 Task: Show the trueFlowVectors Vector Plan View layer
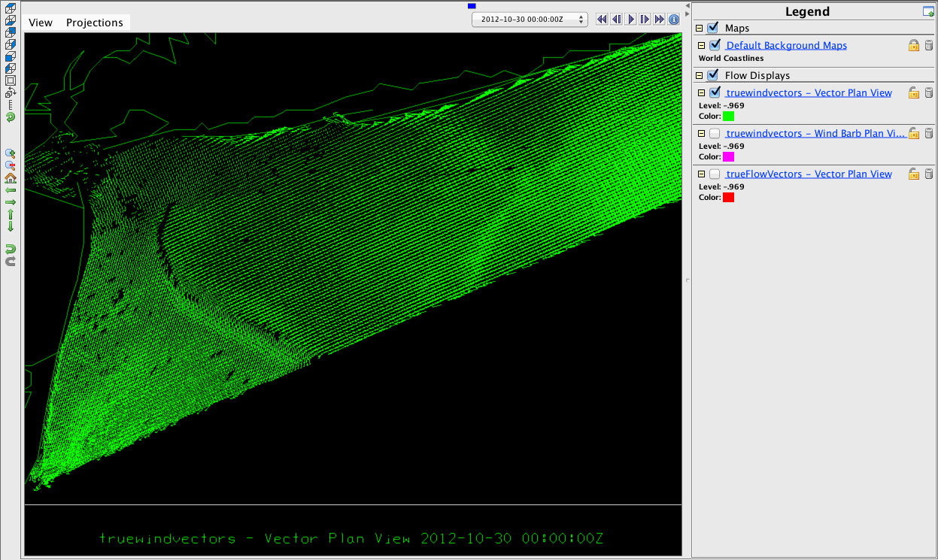715,174
